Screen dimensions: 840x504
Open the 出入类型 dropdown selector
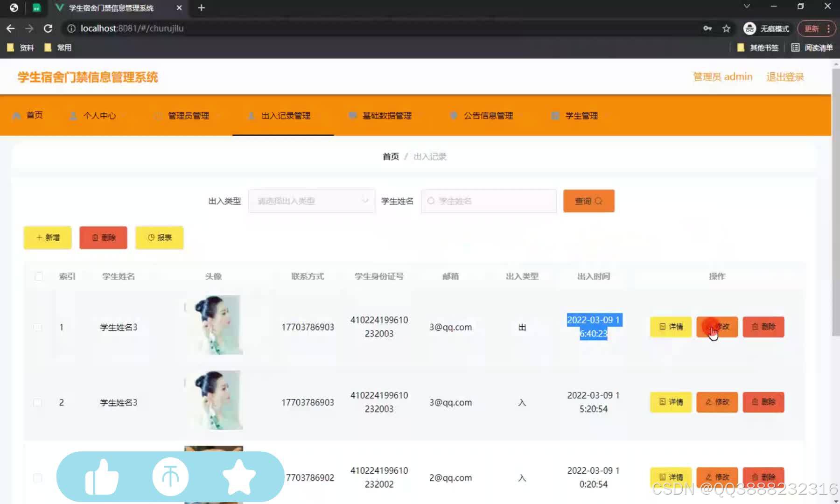(x=311, y=201)
